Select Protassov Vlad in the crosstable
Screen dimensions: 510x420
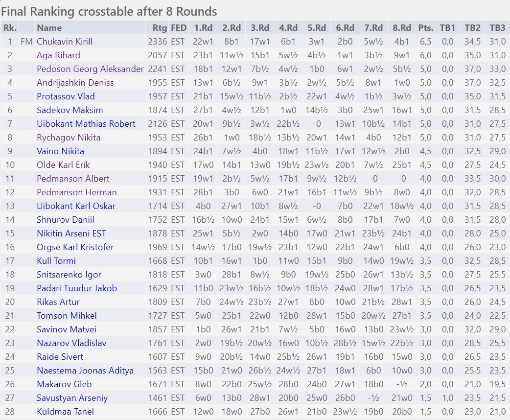(66, 96)
